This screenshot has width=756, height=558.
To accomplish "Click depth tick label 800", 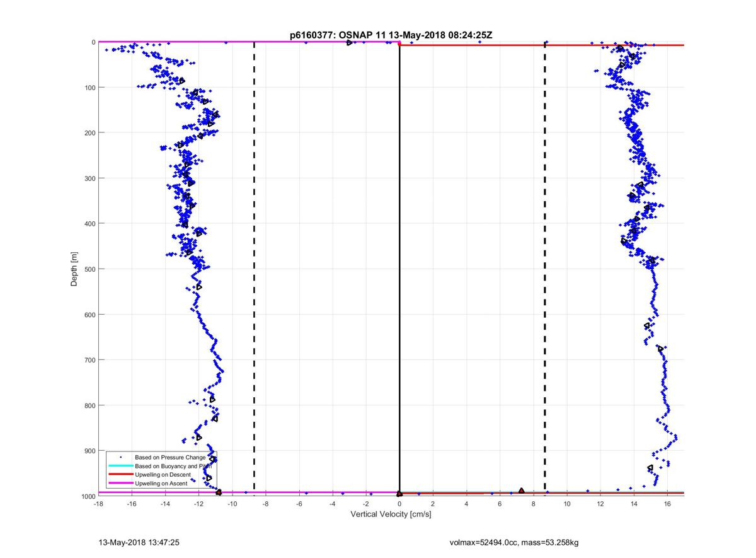I will 91,405.
